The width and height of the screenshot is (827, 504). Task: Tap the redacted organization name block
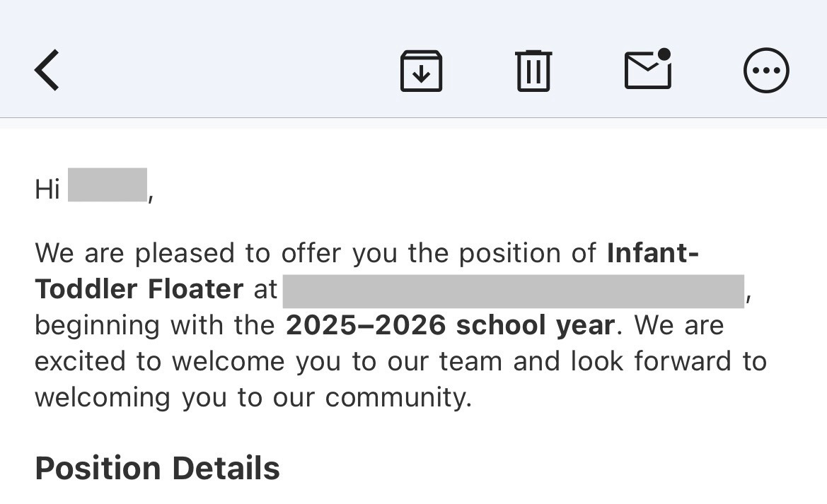click(x=513, y=291)
